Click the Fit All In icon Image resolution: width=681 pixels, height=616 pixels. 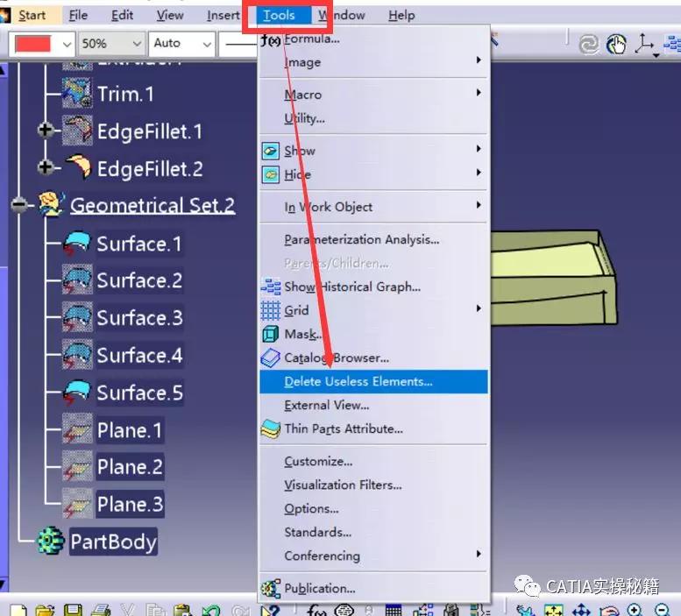tap(553, 610)
